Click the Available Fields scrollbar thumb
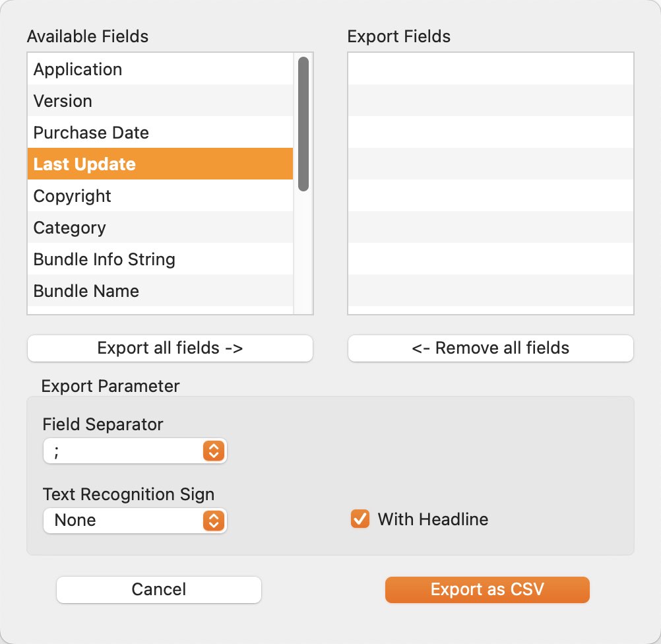The width and height of the screenshot is (661, 644). point(303,124)
